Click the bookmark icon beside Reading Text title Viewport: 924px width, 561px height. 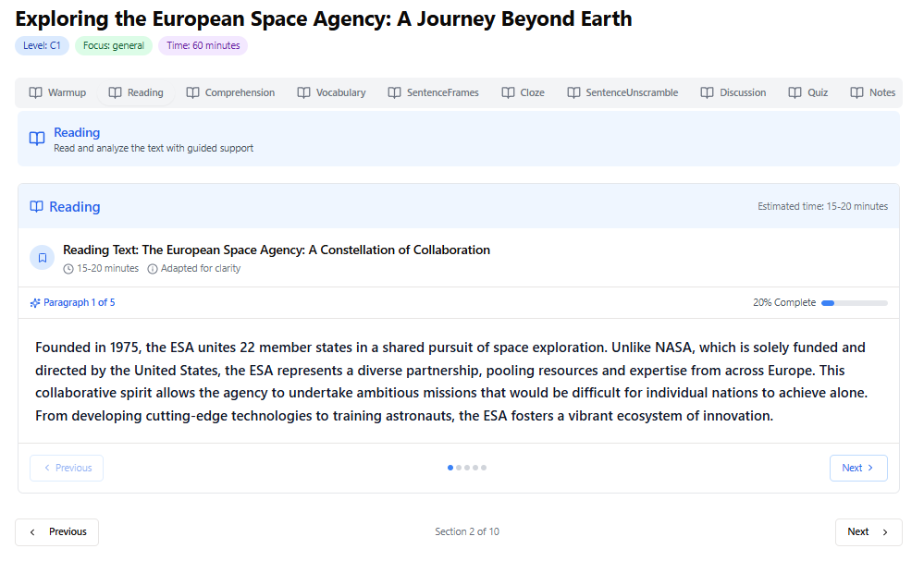[x=42, y=258]
